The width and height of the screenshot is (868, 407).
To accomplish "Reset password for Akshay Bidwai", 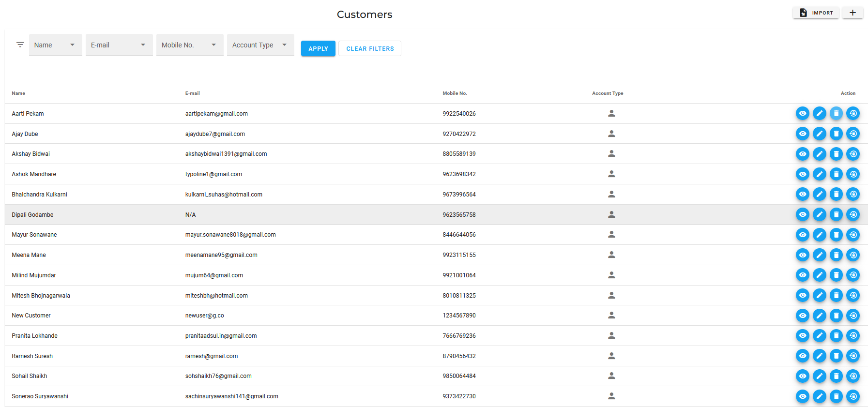I will (853, 154).
